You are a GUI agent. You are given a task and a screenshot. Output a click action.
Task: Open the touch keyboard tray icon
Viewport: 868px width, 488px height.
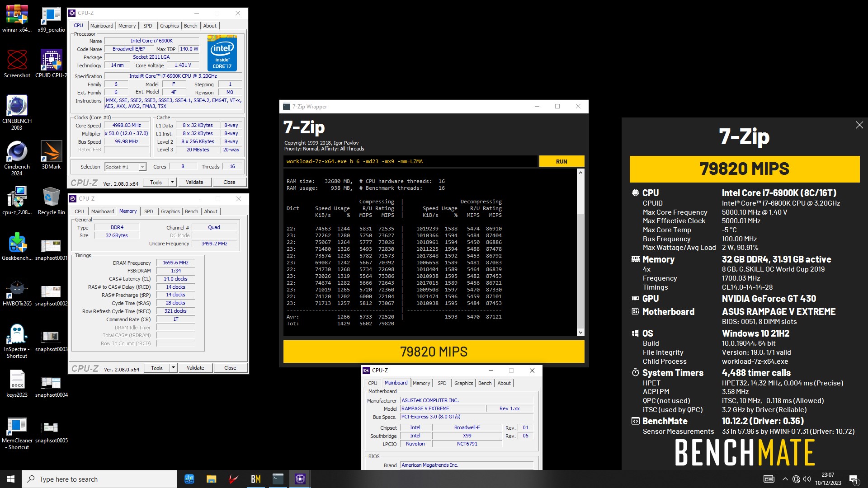769,479
